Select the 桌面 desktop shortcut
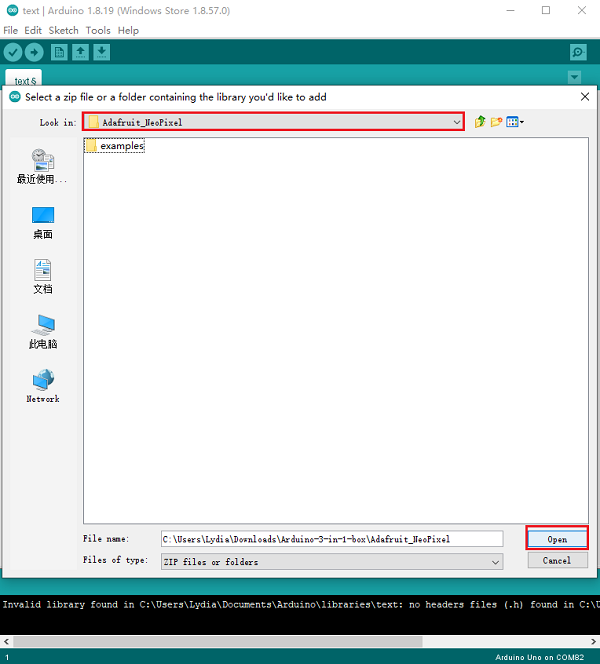The image size is (600, 664). pyautogui.click(x=42, y=223)
